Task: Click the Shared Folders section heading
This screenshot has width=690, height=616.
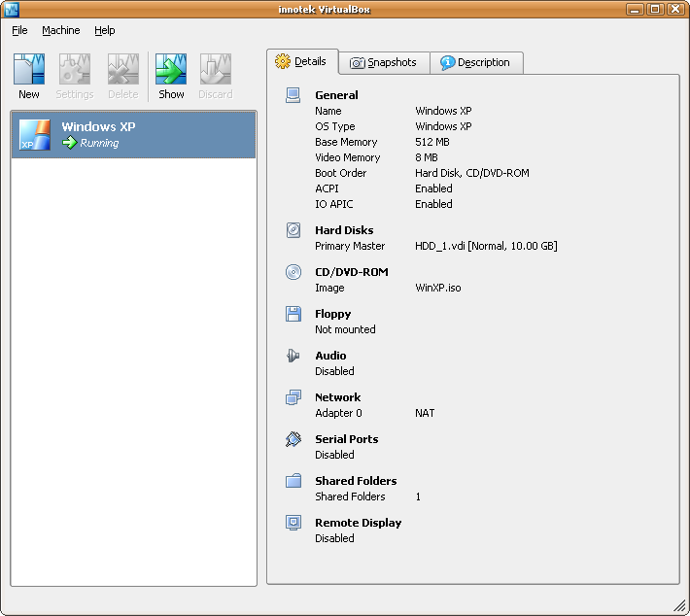Action: (x=356, y=481)
